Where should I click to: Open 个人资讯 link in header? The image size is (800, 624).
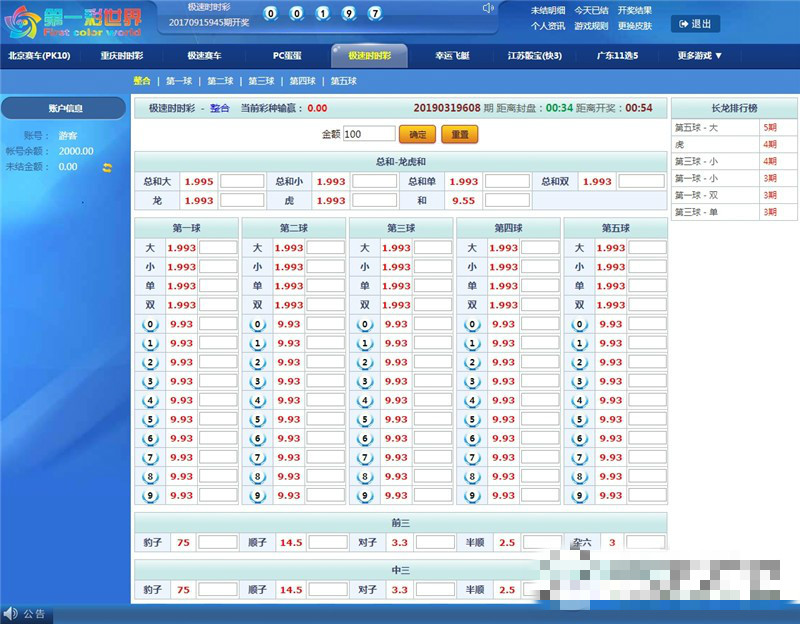pos(548,26)
